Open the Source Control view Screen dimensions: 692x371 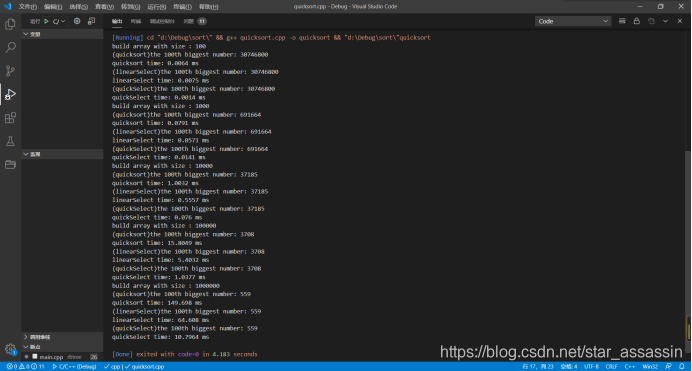10,71
